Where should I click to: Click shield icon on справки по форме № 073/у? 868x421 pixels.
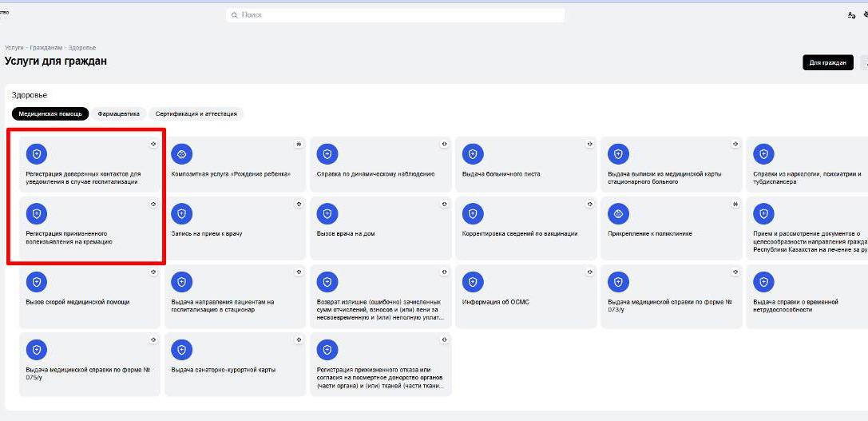coord(618,282)
